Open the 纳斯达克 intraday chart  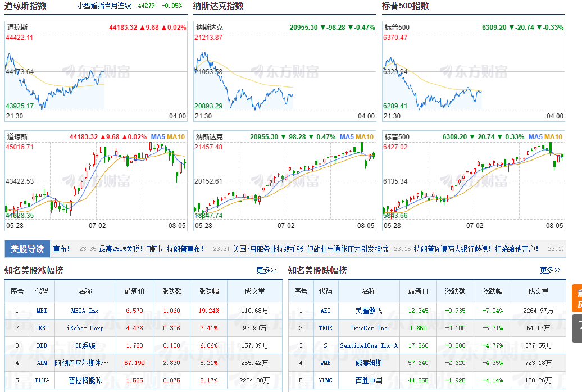coord(285,71)
